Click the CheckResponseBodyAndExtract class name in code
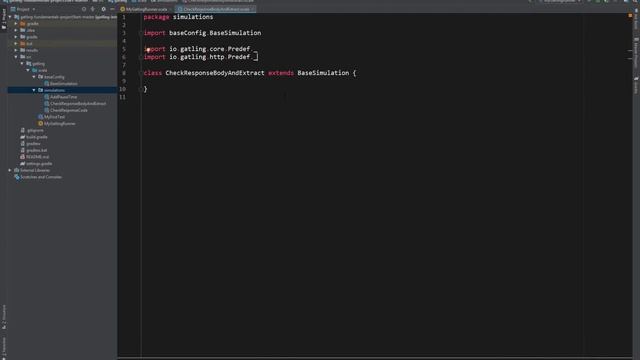 coord(215,73)
